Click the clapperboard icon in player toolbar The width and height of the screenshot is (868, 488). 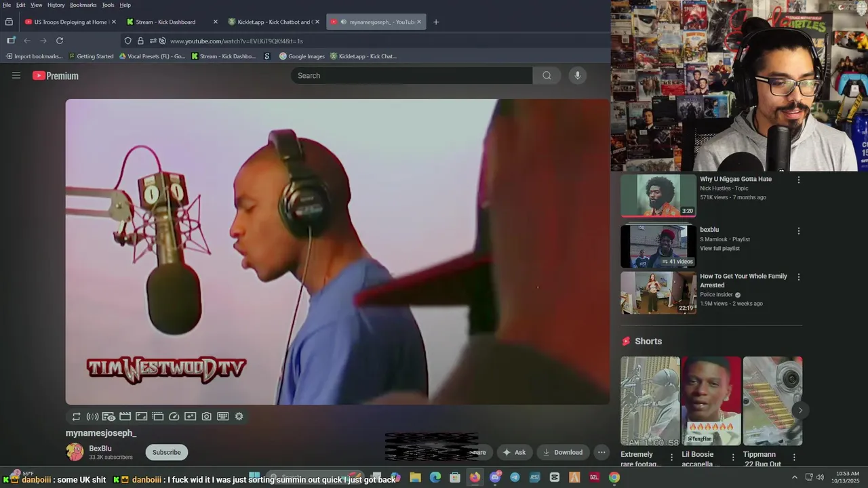coord(125,416)
